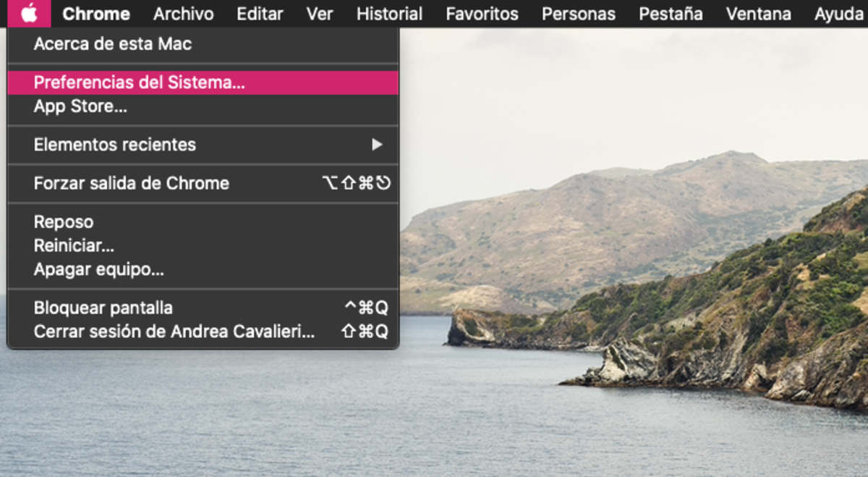Image resolution: width=868 pixels, height=477 pixels.
Task: Select Apagar equipo
Action: tap(98, 270)
